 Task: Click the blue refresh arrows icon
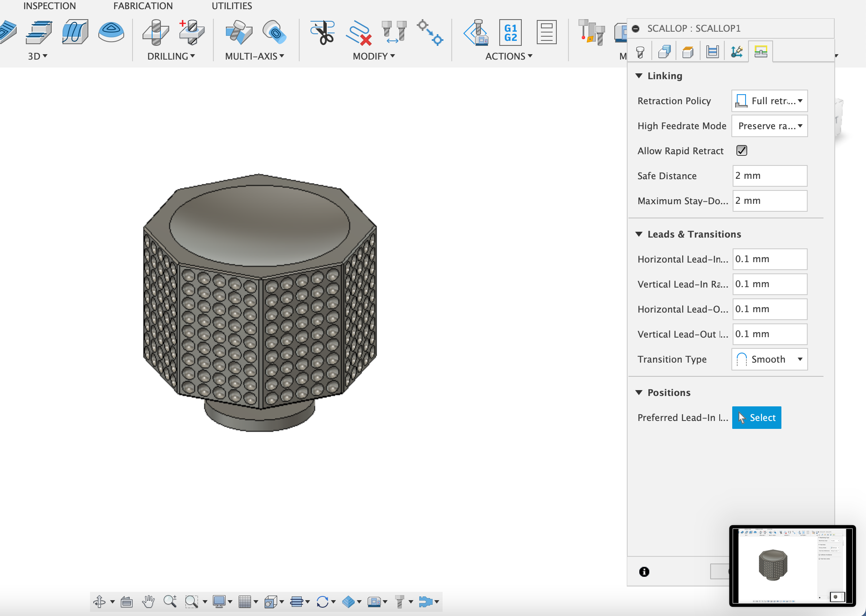pyautogui.click(x=323, y=601)
